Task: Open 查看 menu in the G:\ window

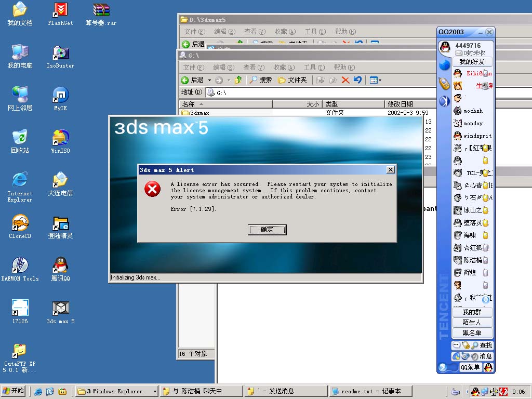Action: [x=254, y=67]
